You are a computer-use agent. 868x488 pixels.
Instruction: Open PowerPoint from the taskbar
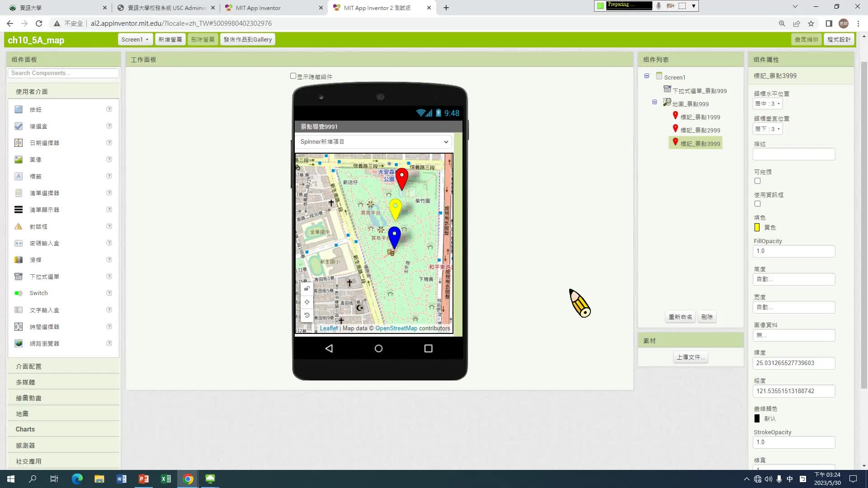pyautogui.click(x=143, y=479)
